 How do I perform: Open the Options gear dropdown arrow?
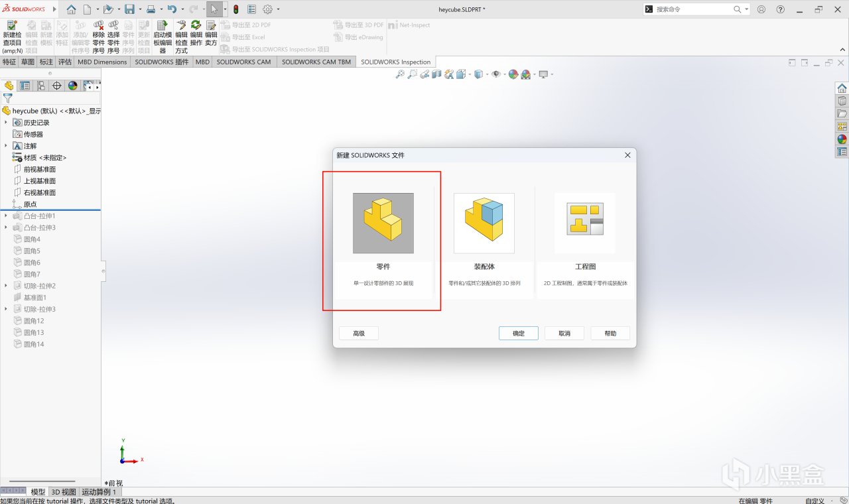278,9
